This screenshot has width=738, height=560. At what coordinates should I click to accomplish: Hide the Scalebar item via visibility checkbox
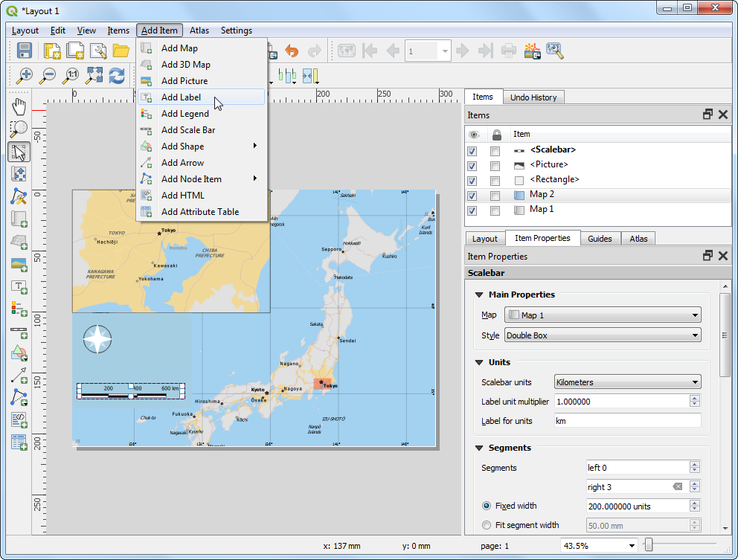(472, 151)
